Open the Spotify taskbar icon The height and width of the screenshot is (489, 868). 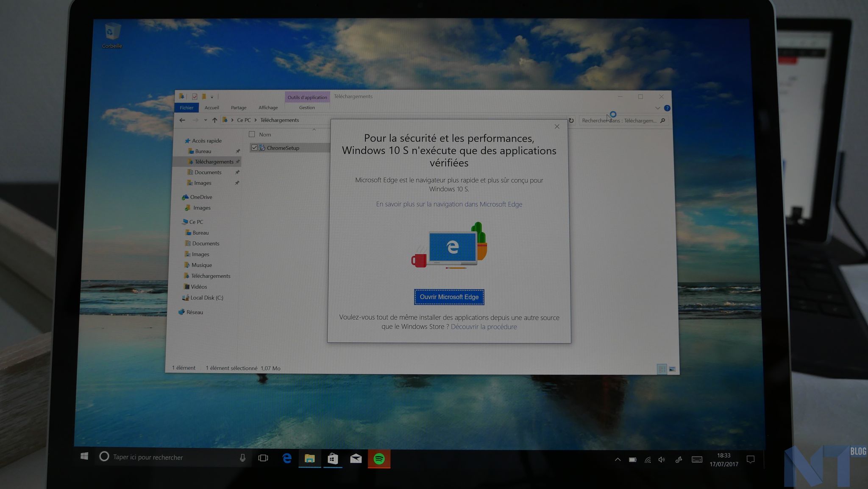pos(379,458)
